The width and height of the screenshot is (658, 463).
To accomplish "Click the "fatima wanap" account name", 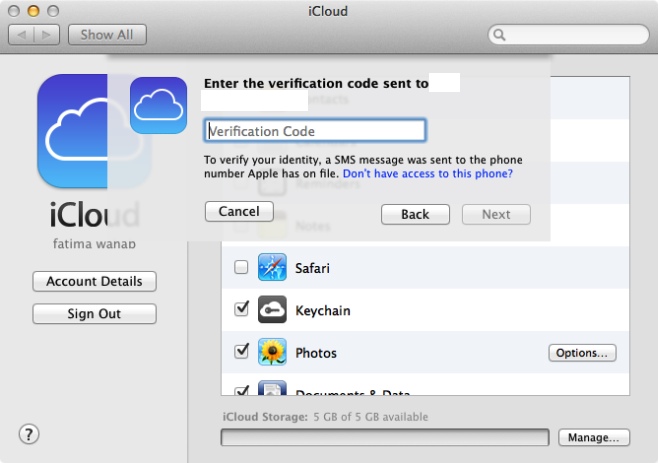I will [94, 243].
